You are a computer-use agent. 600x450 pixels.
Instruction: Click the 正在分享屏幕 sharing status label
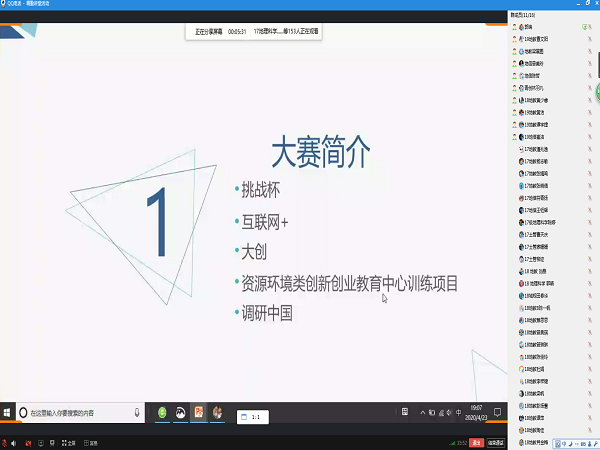[x=209, y=32]
